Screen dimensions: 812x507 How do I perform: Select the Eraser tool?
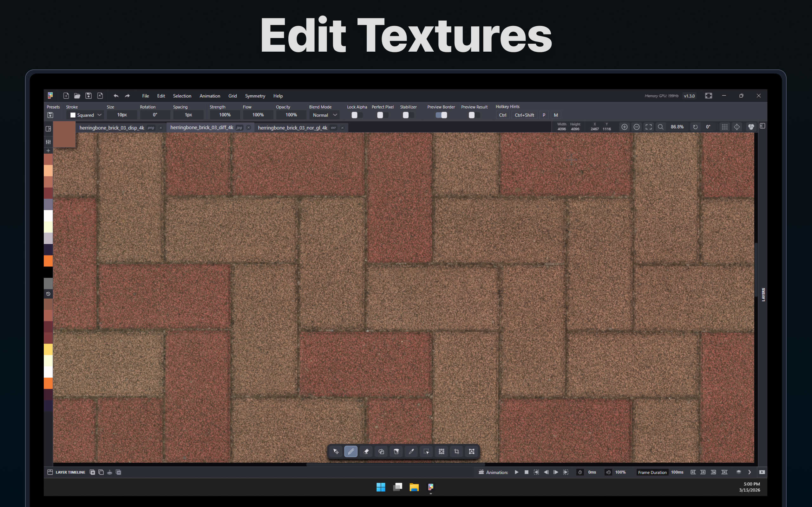tap(366, 451)
